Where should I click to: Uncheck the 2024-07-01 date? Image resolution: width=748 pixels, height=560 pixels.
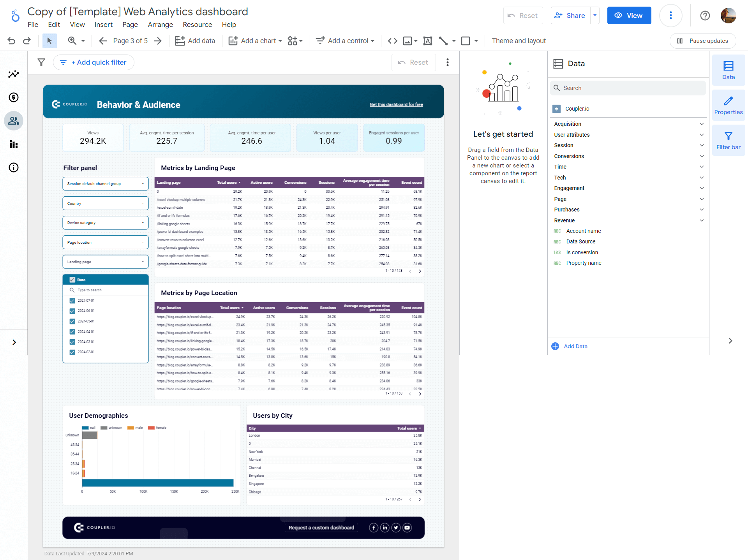coord(72,301)
